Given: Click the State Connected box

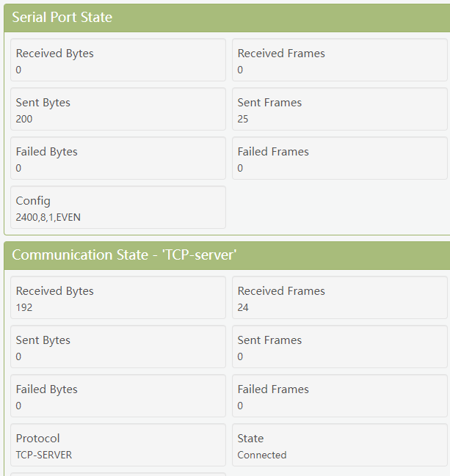Looking at the screenshot, I should [340, 445].
